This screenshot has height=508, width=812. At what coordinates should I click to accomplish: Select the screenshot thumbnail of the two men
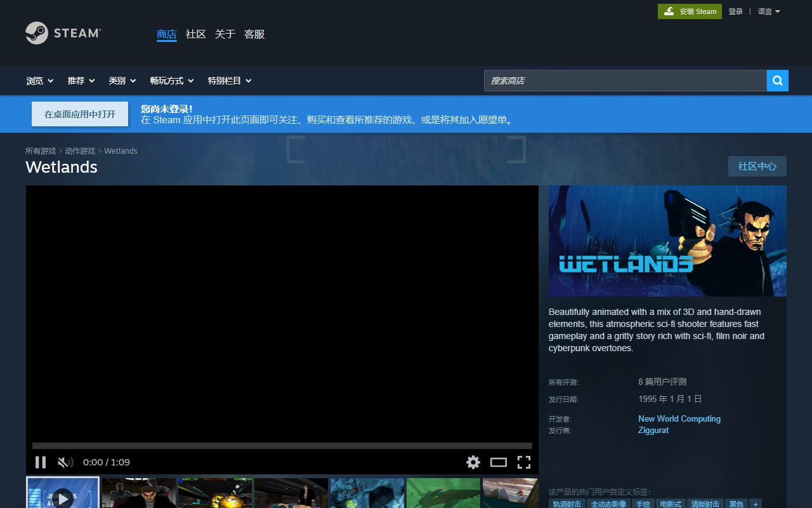pos(139,493)
